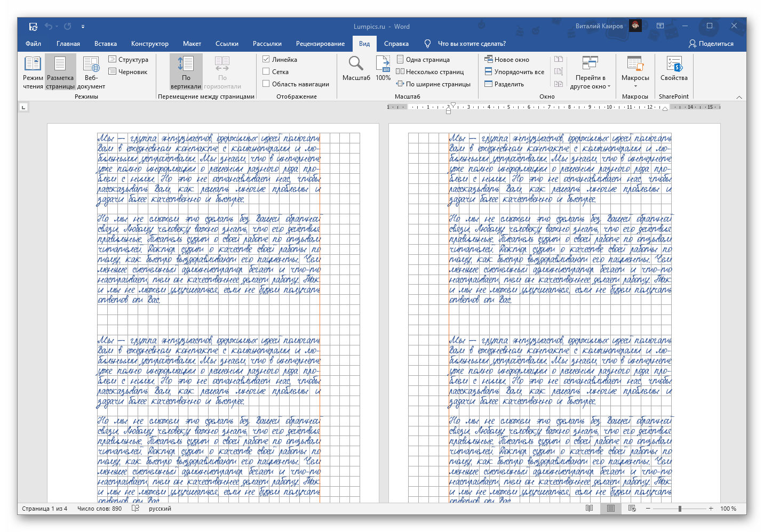Set zoom with the 100% ribbon button
This screenshot has height=532, width=764.
click(383, 68)
